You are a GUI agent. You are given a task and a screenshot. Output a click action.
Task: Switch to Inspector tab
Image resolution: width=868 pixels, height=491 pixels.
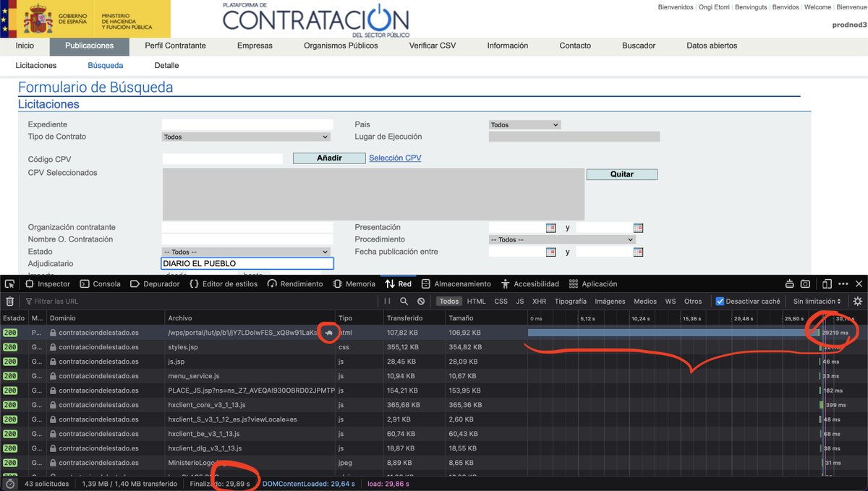pos(48,284)
